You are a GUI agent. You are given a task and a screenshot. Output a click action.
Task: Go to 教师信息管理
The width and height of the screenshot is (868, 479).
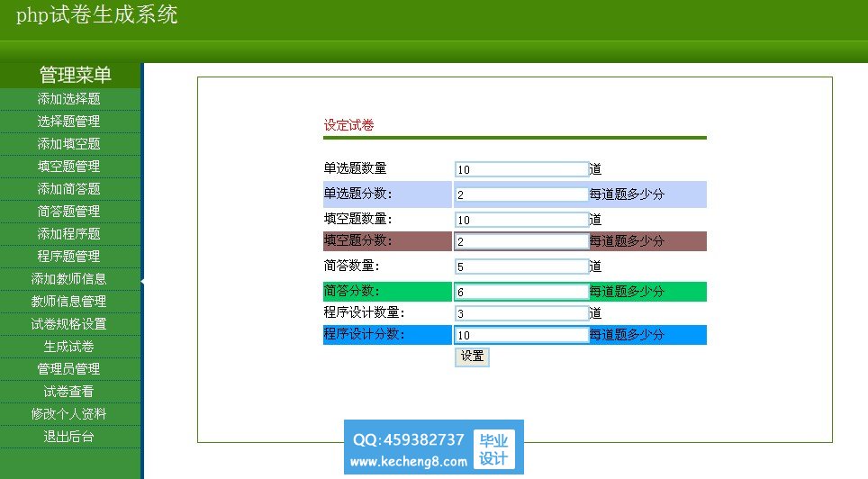[68, 302]
